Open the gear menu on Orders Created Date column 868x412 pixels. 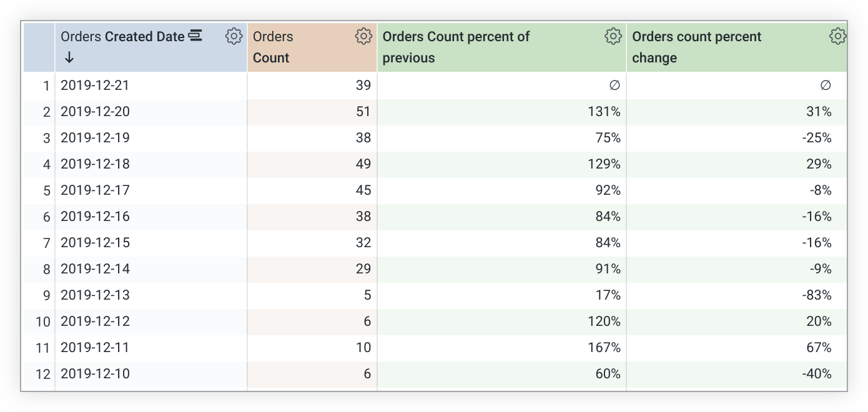tap(234, 36)
